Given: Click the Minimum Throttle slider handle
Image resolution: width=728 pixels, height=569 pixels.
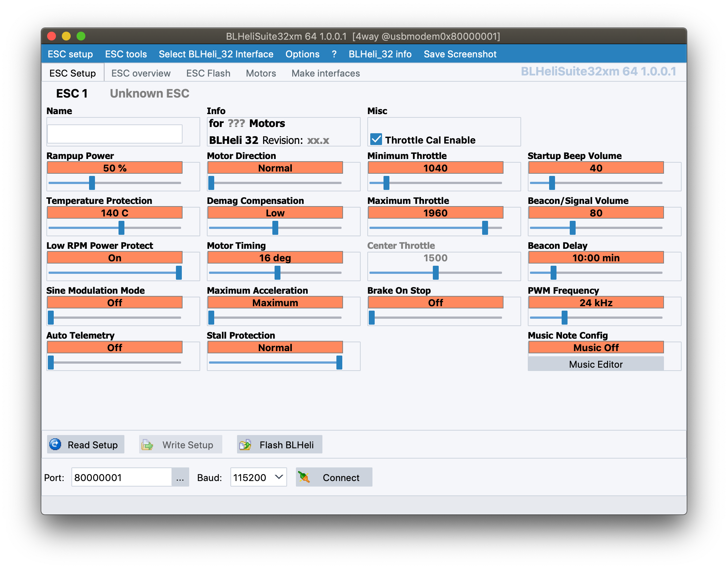Looking at the screenshot, I should [x=386, y=183].
